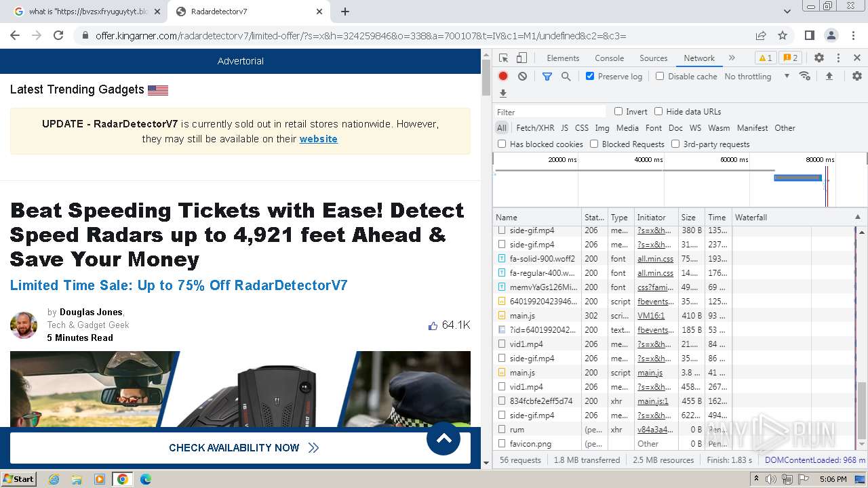
Task: Open network conditions wifi icon
Action: (x=805, y=76)
